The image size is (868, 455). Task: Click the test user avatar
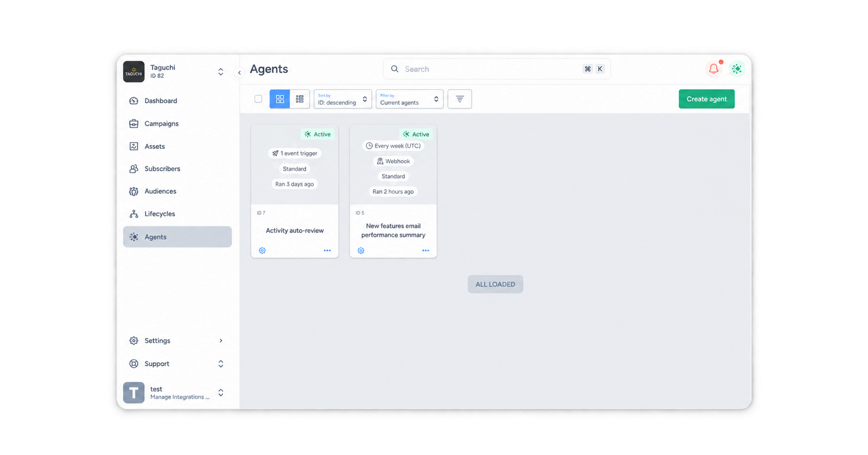click(x=134, y=393)
